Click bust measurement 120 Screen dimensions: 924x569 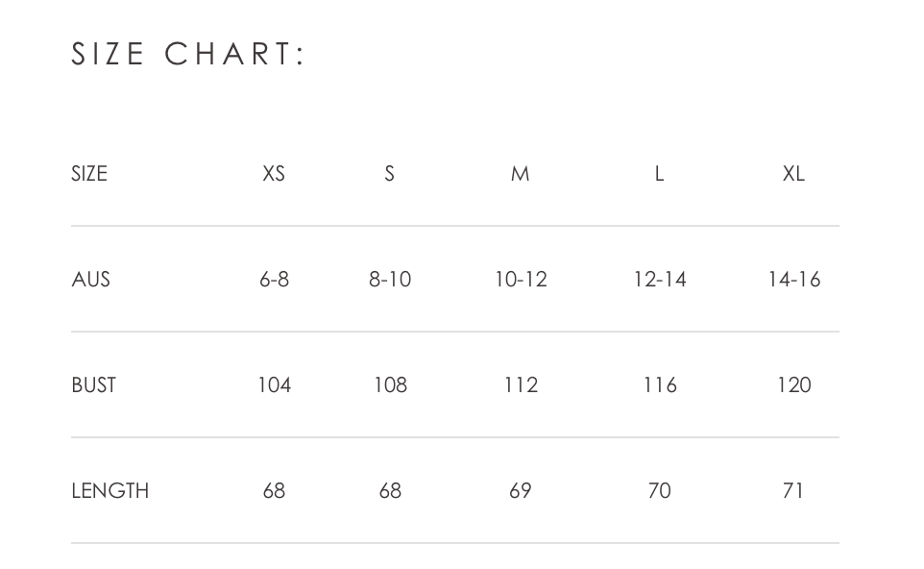click(x=793, y=384)
